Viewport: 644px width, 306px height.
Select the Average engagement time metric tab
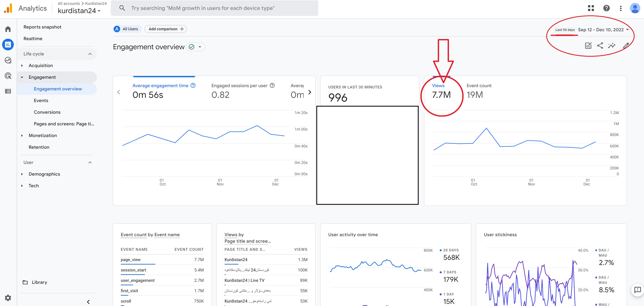click(164, 91)
